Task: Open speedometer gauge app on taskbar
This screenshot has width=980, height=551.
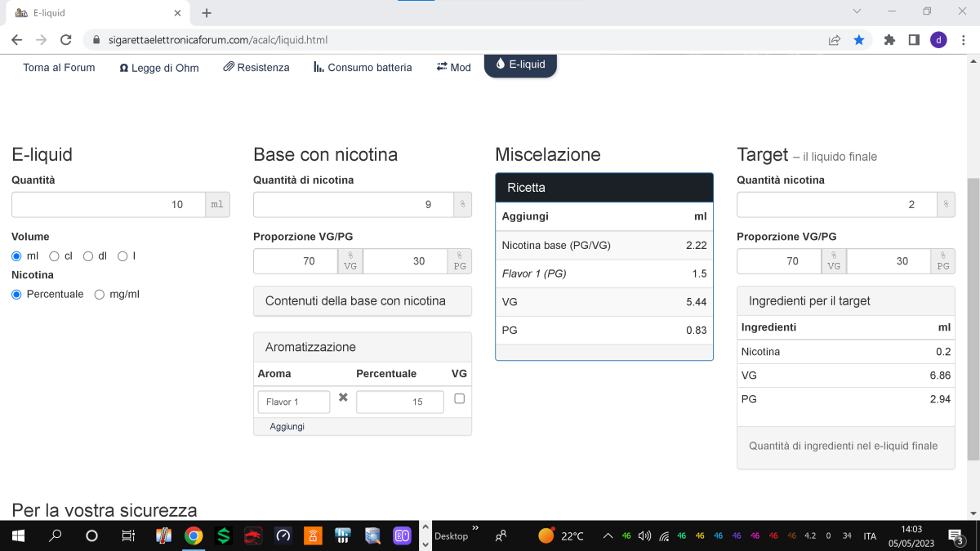Action: coord(283,535)
